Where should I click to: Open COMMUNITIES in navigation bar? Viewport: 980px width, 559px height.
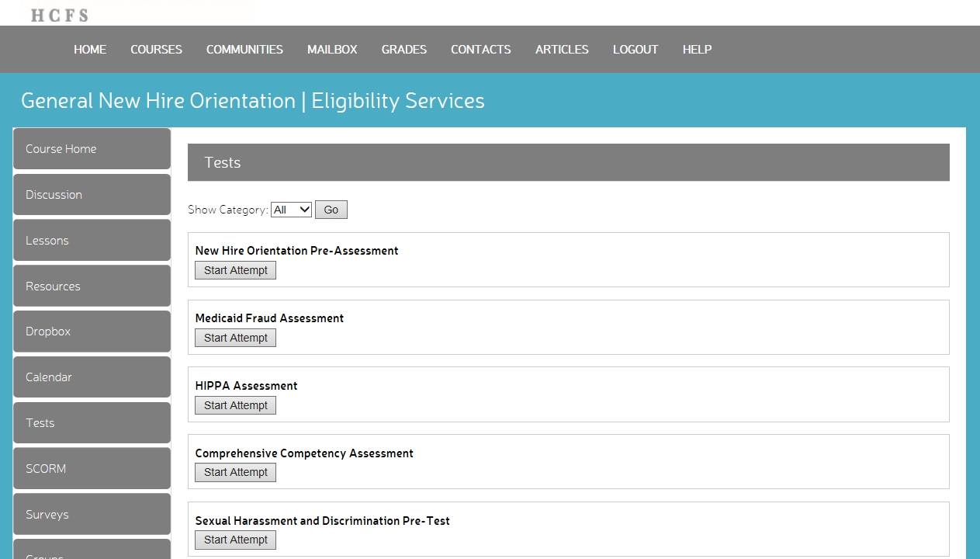(244, 50)
